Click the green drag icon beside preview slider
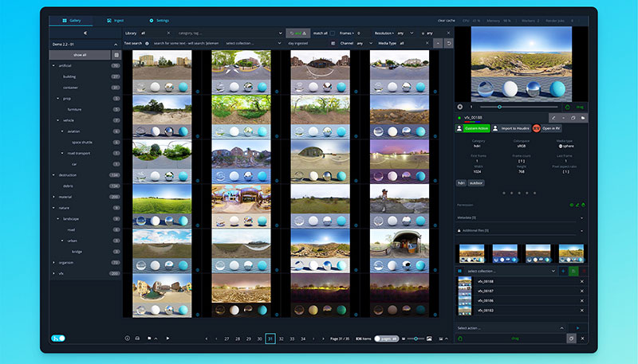This screenshot has height=364, width=638. click(568, 108)
